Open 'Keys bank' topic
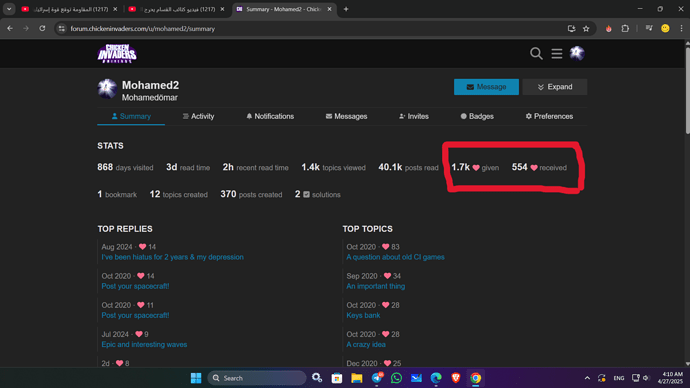The image size is (690, 388). coord(363,315)
